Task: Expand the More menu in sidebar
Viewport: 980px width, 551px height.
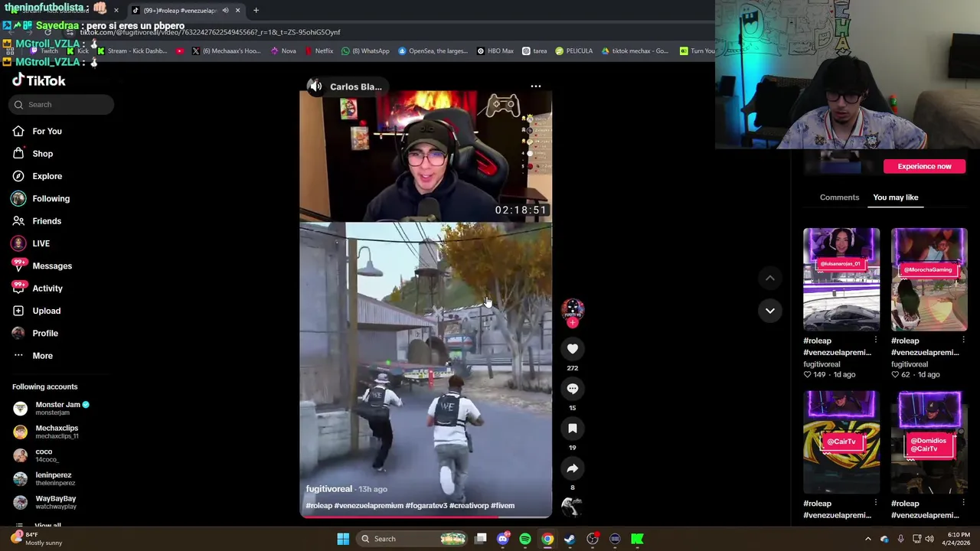Action: (32, 356)
